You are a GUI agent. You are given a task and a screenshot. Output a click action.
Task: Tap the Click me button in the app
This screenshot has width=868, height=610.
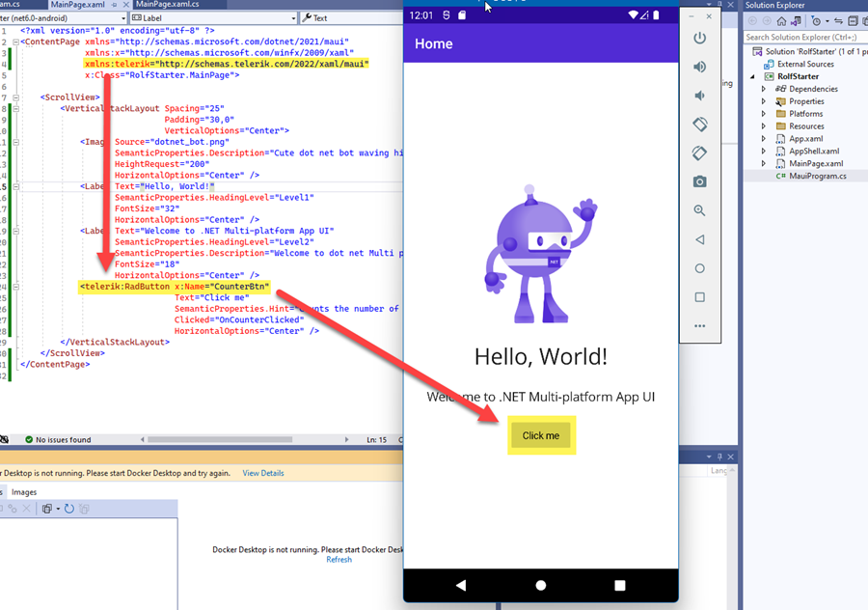pos(541,436)
